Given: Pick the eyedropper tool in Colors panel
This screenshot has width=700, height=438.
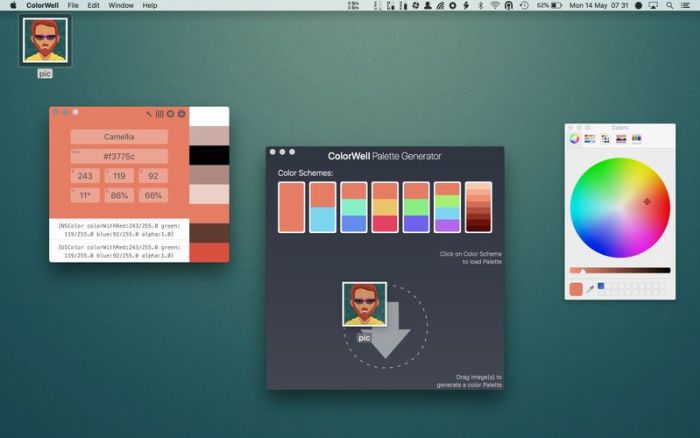Looking at the screenshot, I should [590, 289].
